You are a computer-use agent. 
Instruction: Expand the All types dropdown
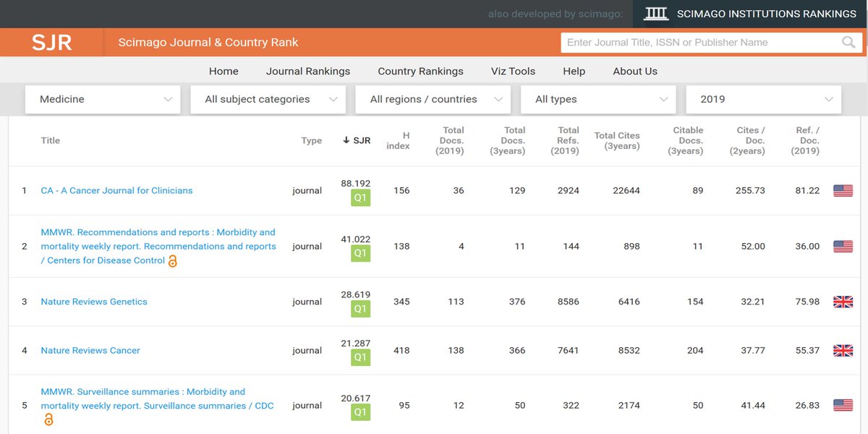[x=598, y=99]
